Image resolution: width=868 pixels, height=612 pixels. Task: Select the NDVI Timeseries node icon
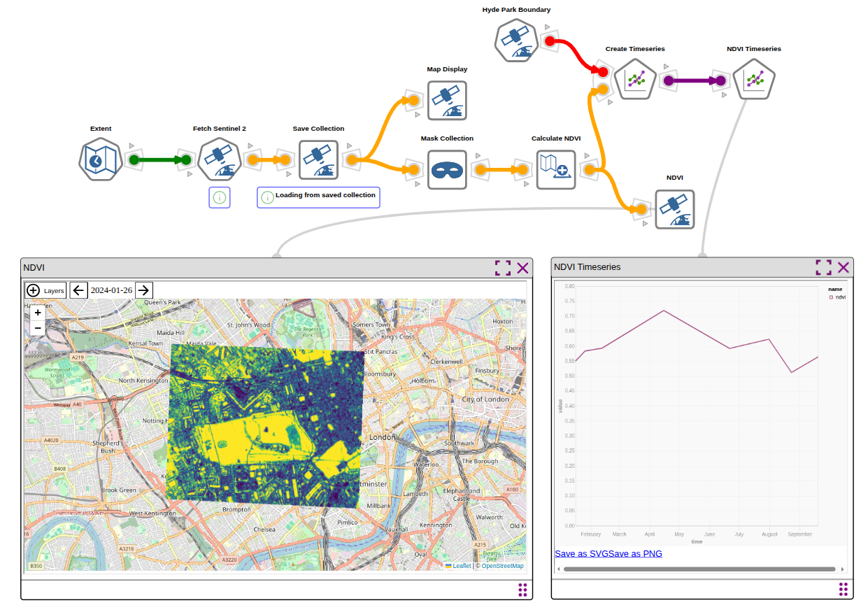pos(754,80)
